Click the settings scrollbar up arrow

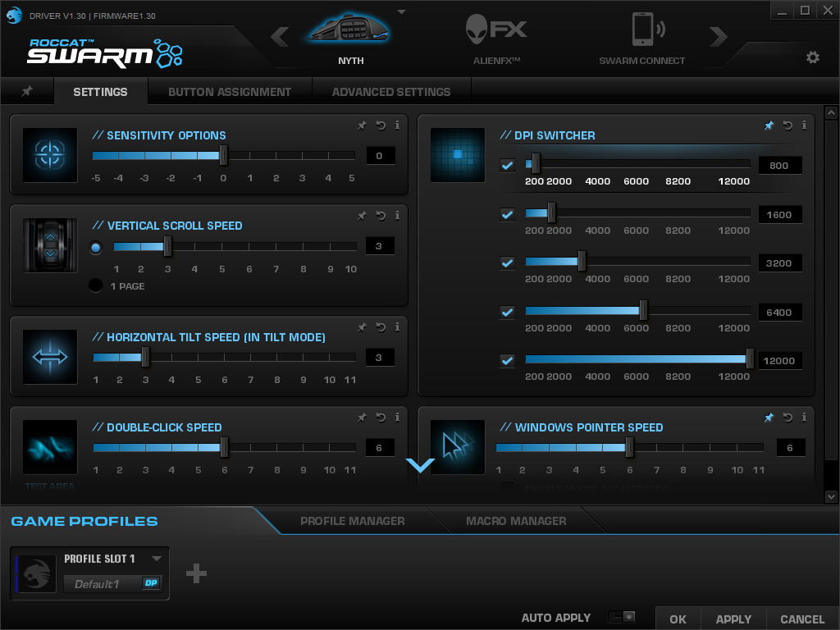(831, 112)
